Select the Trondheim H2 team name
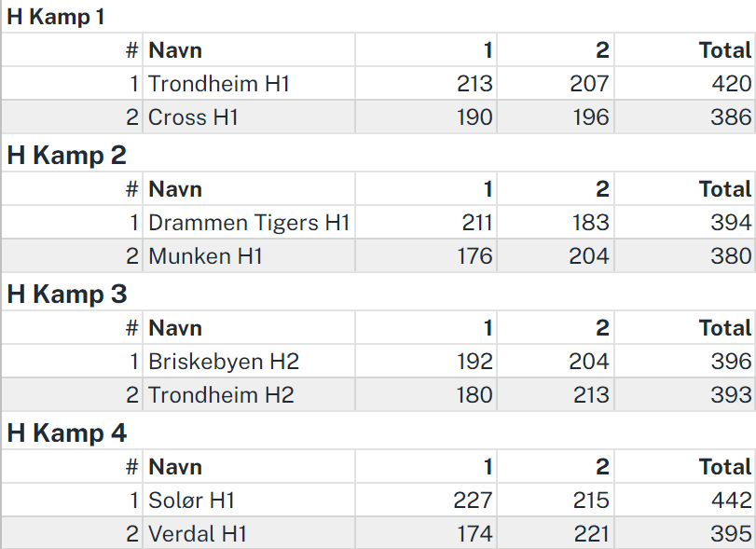 coord(221,395)
